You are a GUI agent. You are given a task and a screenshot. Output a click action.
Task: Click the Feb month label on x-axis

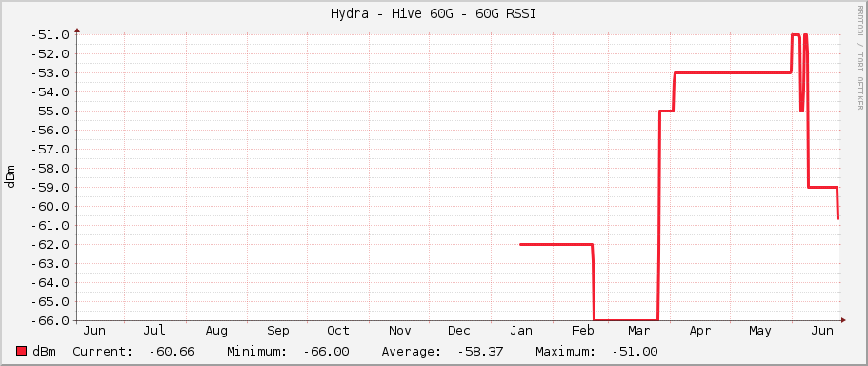point(582,331)
